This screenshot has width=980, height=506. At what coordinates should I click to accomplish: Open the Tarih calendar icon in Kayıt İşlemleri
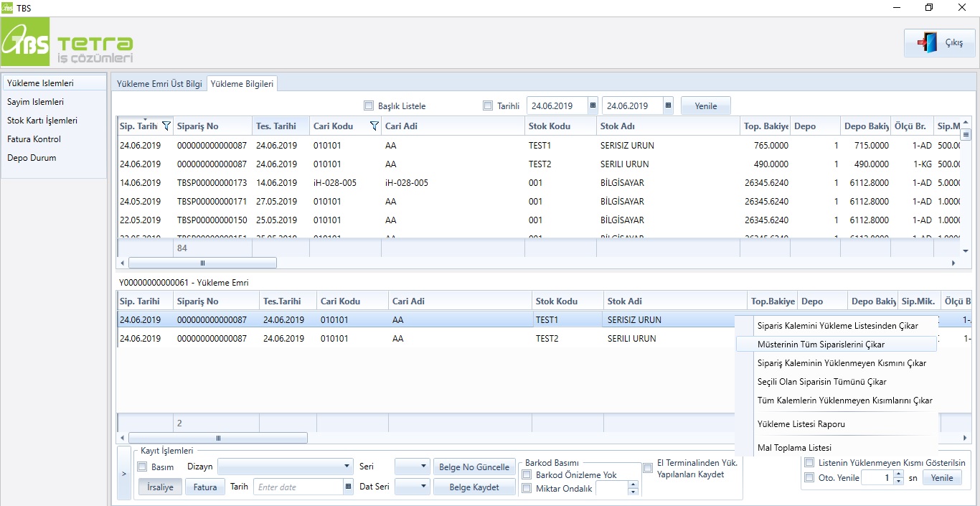tap(349, 487)
